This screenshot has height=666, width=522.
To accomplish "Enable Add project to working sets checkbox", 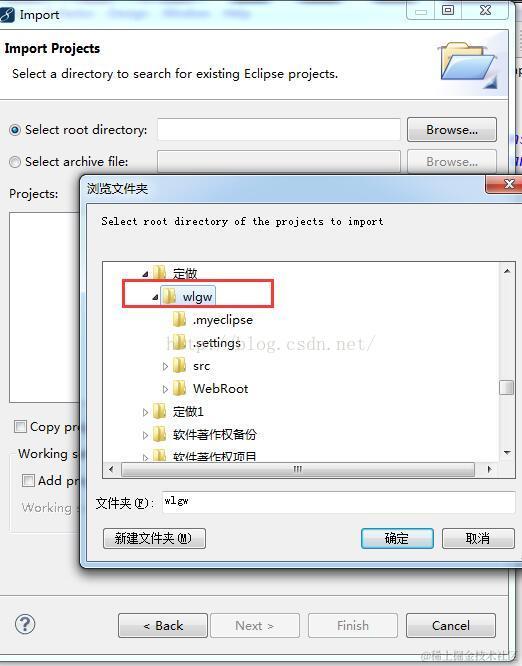I will click(x=28, y=480).
